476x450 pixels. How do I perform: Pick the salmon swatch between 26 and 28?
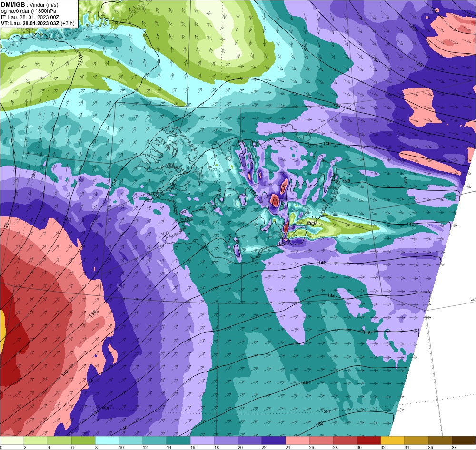point(321,440)
